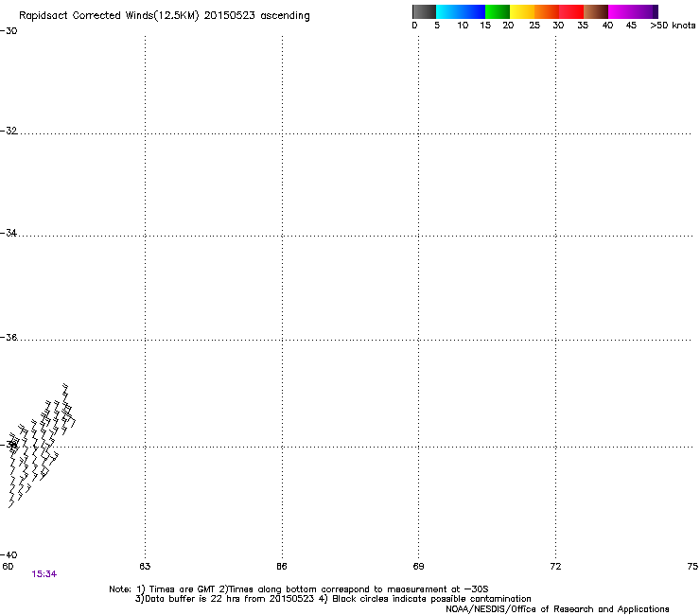Screen dimensions: 700x615
Task: Click the latitude label -36
Action: tap(9, 337)
